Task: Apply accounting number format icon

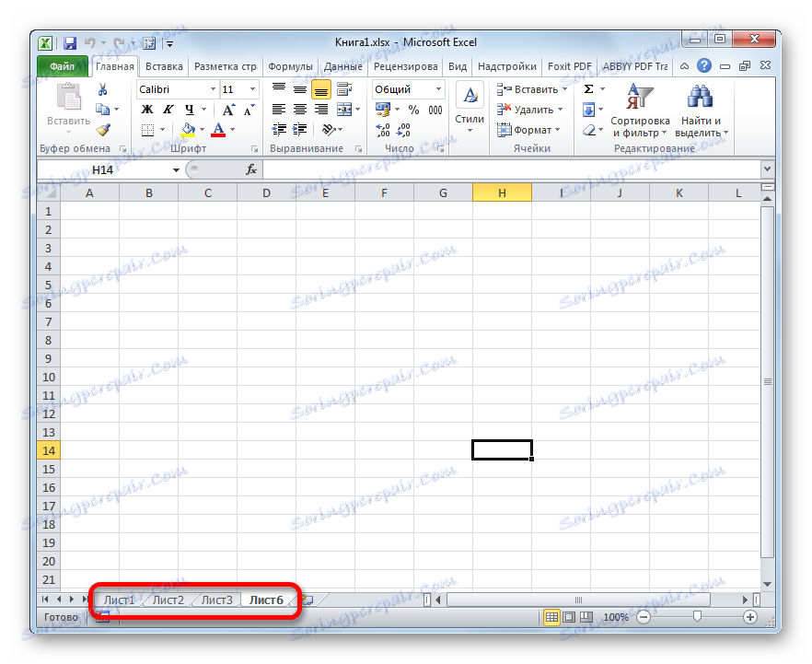Action: [x=383, y=110]
